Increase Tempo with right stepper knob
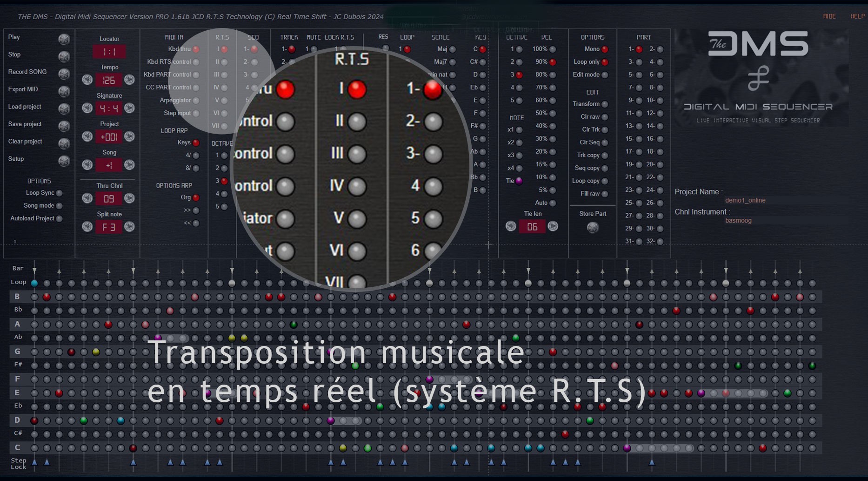 click(x=130, y=80)
